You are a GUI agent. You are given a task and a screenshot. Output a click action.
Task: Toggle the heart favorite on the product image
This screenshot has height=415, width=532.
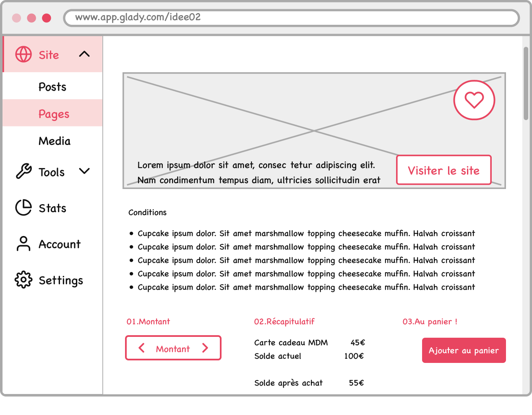coord(474,100)
